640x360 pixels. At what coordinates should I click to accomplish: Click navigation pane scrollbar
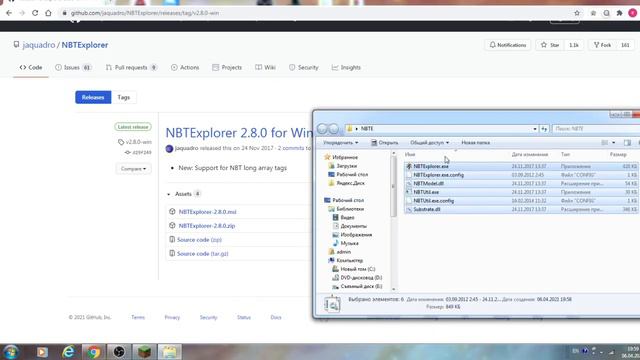click(393, 186)
